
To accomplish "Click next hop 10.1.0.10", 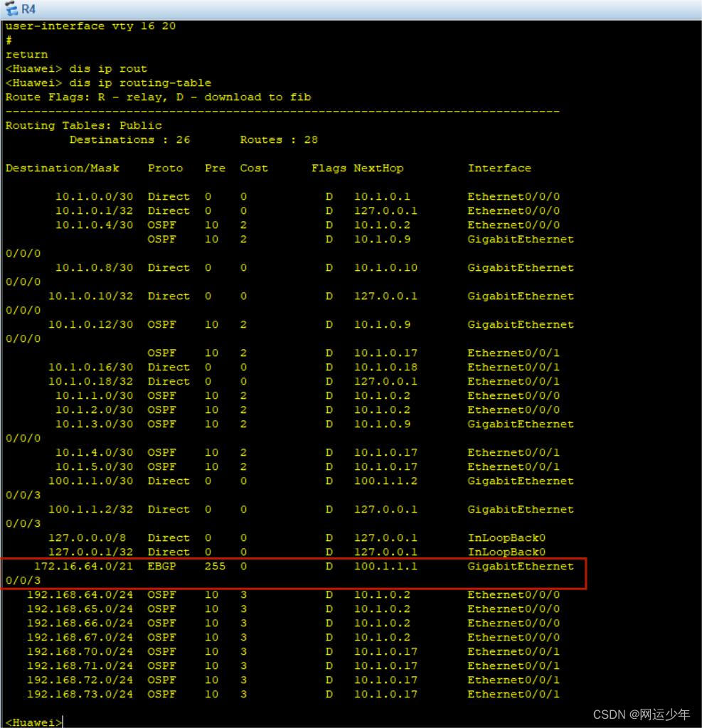I will pos(385,268).
